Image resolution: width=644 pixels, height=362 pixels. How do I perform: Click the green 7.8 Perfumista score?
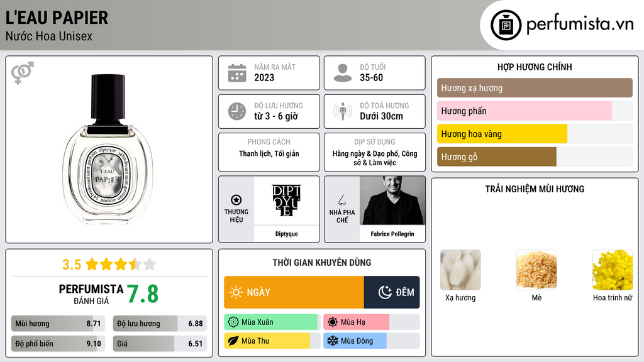coord(143,294)
